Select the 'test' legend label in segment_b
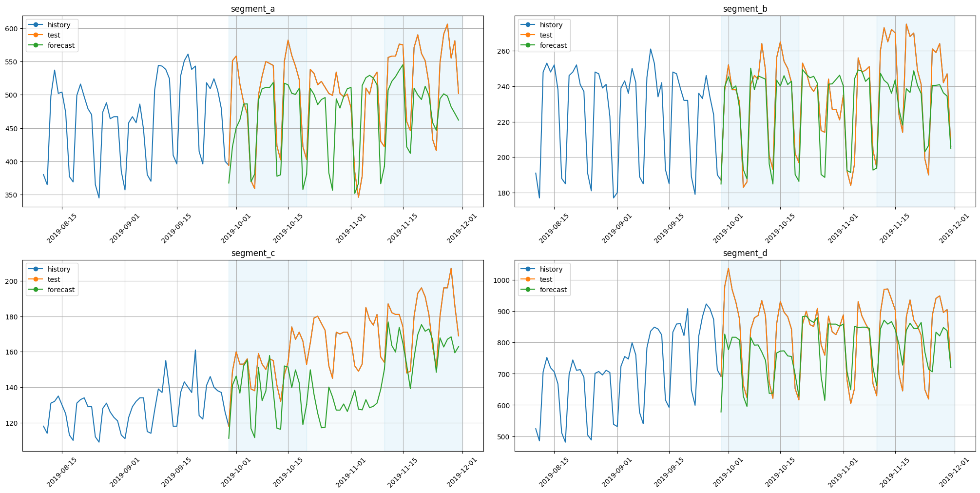Image resolution: width=980 pixels, height=493 pixels. (546, 35)
